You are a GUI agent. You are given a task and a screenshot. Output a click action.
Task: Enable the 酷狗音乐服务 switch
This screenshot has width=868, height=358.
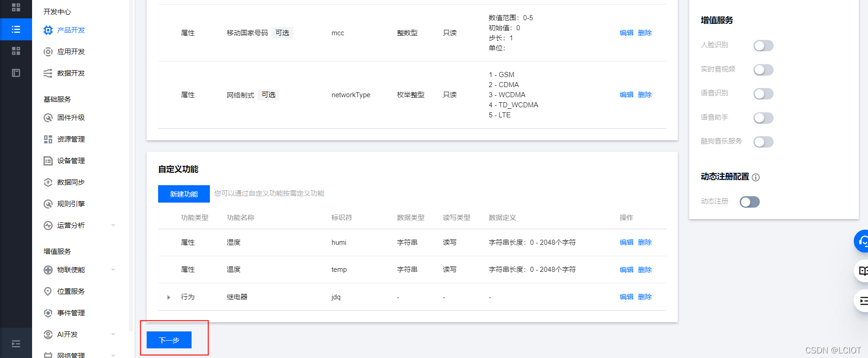pos(764,142)
